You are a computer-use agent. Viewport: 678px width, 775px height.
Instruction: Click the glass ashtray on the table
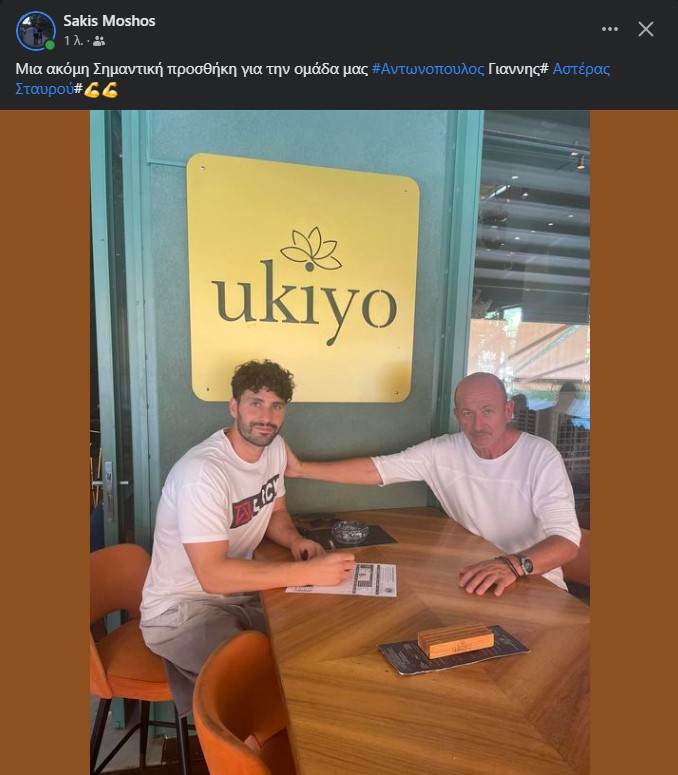pyautogui.click(x=349, y=532)
